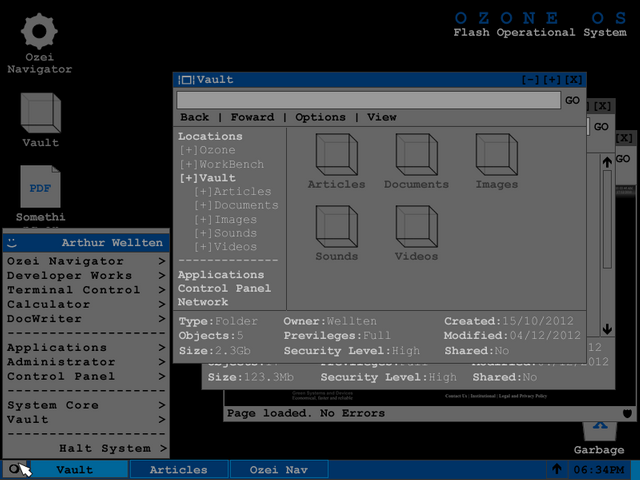The height and width of the screenshot is (480, 640).
Task: Select Applications in the Vault sidebar
Action: 221,275
